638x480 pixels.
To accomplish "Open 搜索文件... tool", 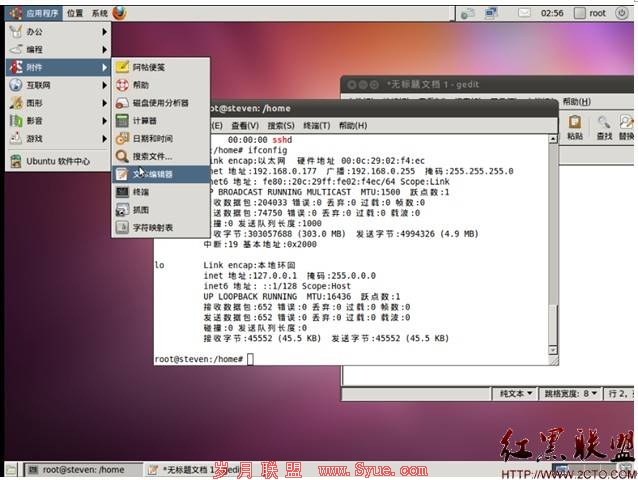I will [x=161, y=156].
